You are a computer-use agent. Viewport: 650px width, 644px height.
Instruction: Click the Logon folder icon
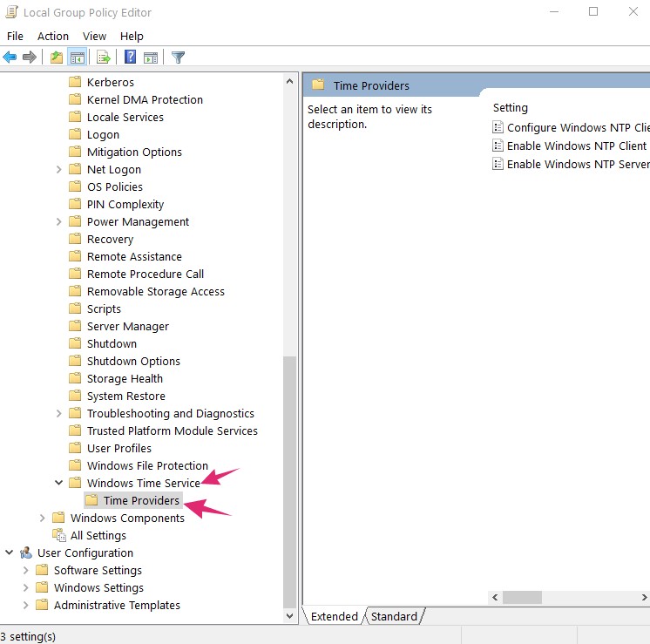coord(75,134)
